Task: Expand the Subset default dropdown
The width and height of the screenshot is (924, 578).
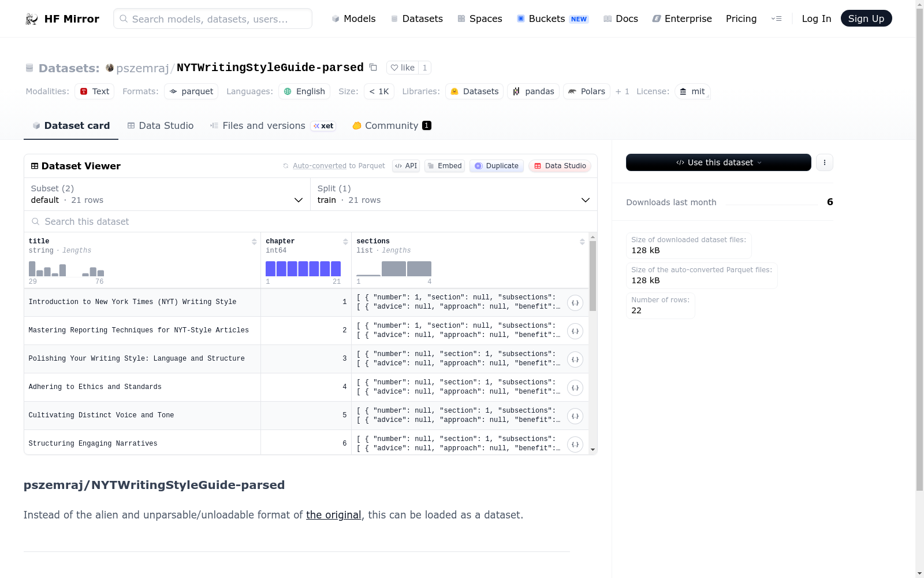Action: [x=167, y=194]
